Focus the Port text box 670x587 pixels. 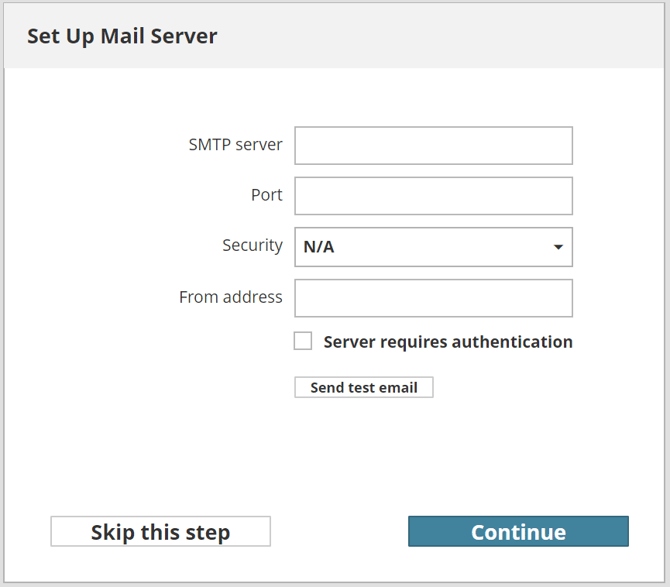point(433,196)
